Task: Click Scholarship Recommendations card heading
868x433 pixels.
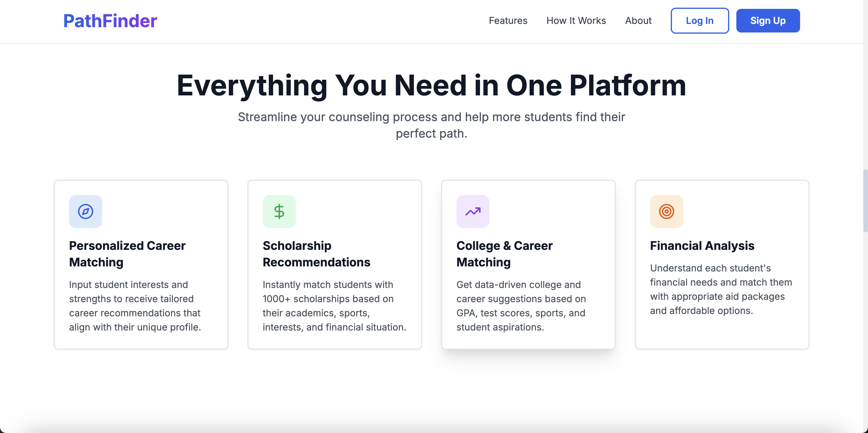Action: click(316, 254)
